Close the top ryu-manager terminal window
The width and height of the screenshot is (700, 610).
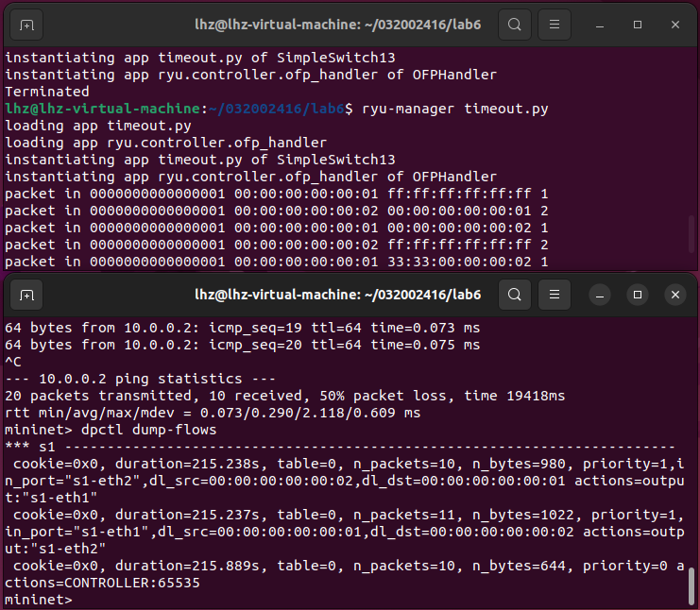pos(674,24)
